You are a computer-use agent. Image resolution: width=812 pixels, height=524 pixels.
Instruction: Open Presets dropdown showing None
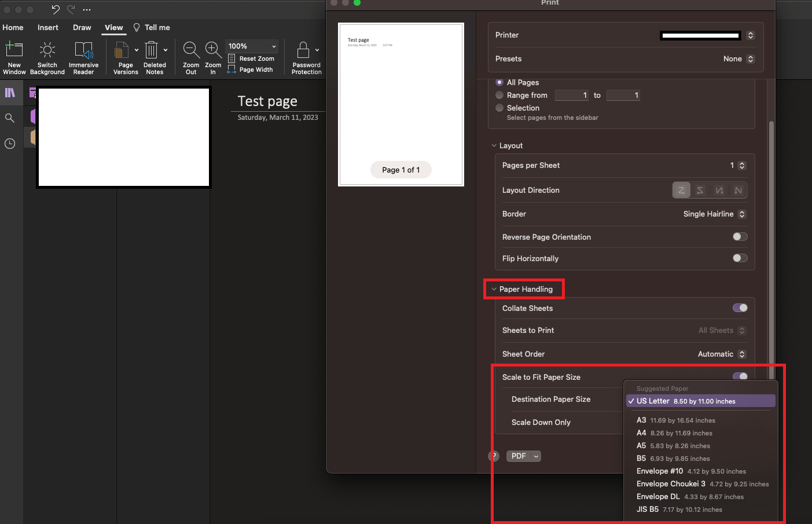pyautogui.click(x=738, y=59)
